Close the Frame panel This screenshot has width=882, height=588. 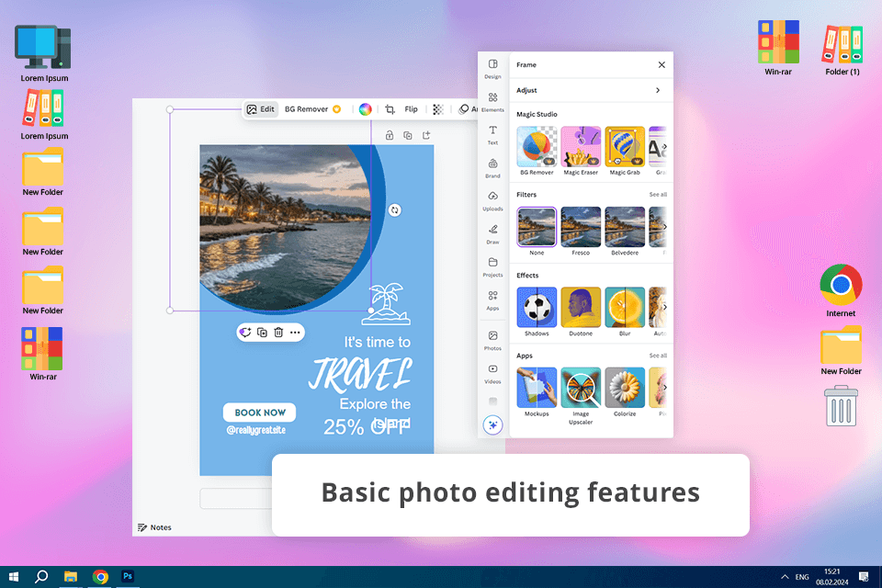[x=661, y=64]
